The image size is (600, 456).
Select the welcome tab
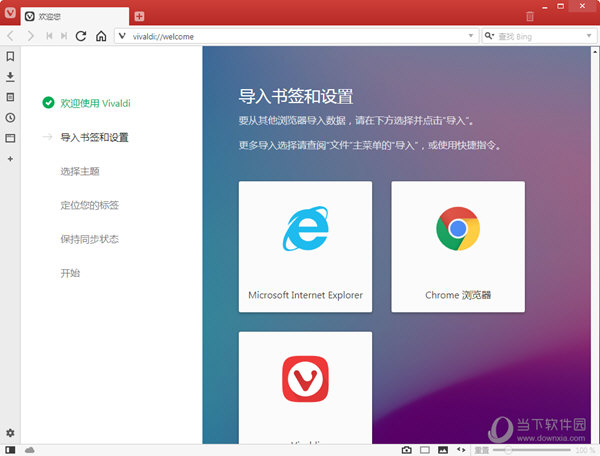75,16
